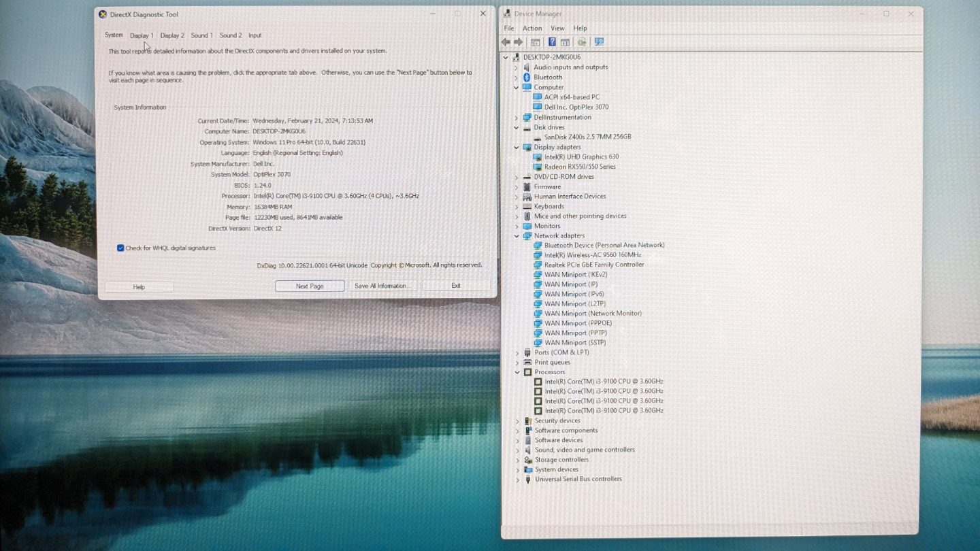Select WAN Miniport (SSTP) entry

coord(575,343)
